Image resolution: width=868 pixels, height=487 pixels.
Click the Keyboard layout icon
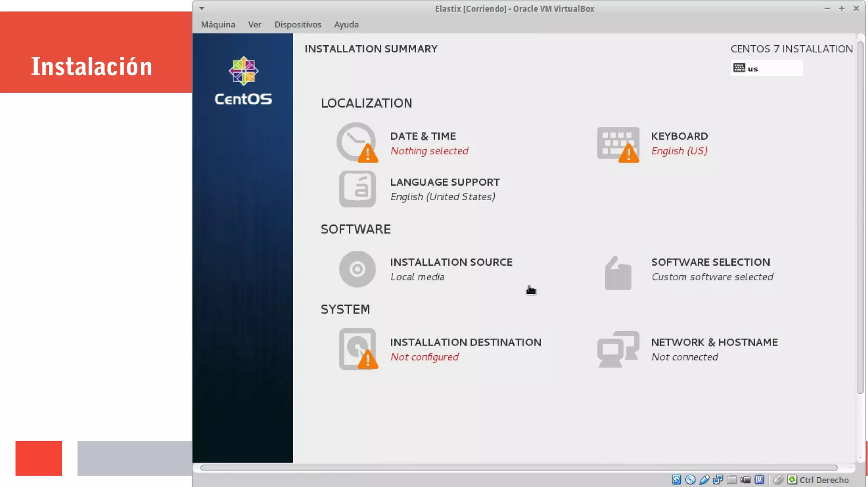tap(618, 143)
